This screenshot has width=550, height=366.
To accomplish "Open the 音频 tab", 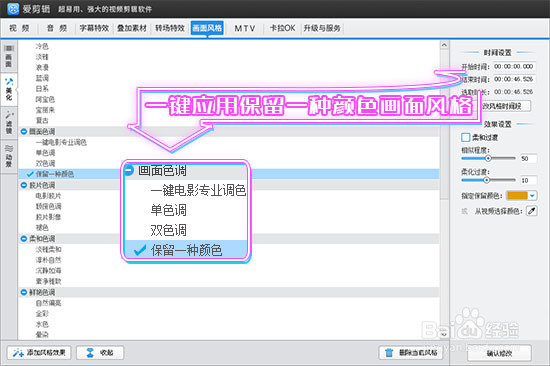I will (56, 28).
